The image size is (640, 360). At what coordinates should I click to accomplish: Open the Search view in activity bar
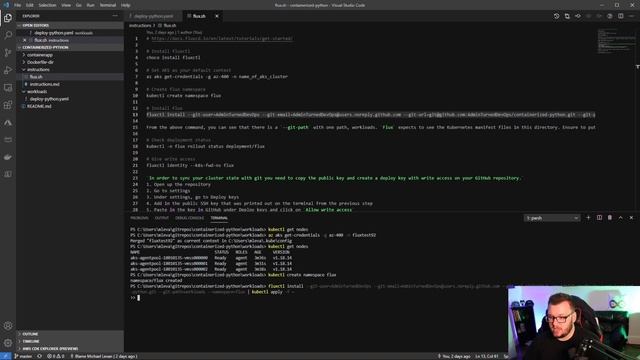[8, 35]
